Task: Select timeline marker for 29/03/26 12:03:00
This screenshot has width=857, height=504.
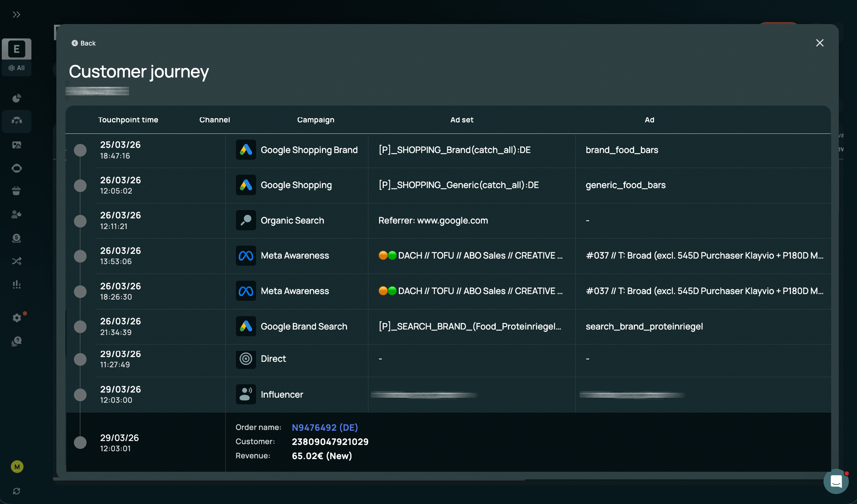Action: [80, 395]
